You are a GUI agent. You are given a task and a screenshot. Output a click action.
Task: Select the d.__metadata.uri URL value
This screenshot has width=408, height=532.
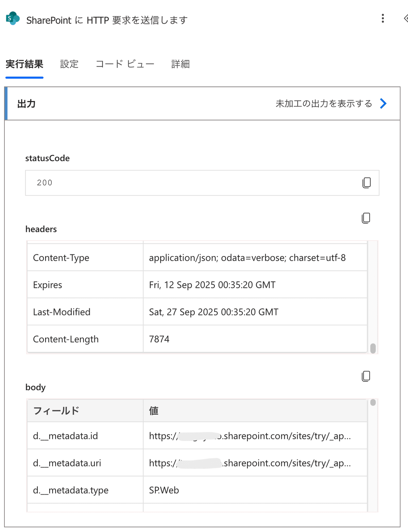click(x=250, y=463)
